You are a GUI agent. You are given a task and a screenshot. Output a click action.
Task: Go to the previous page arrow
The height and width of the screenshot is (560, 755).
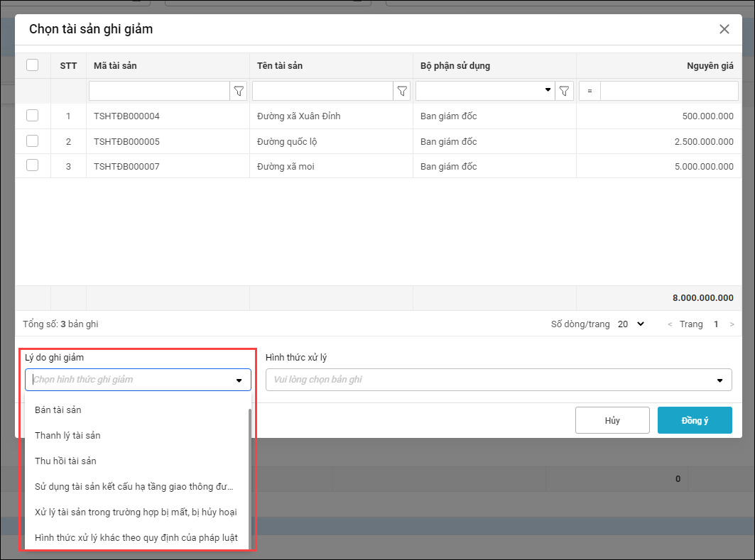[669, 324]
